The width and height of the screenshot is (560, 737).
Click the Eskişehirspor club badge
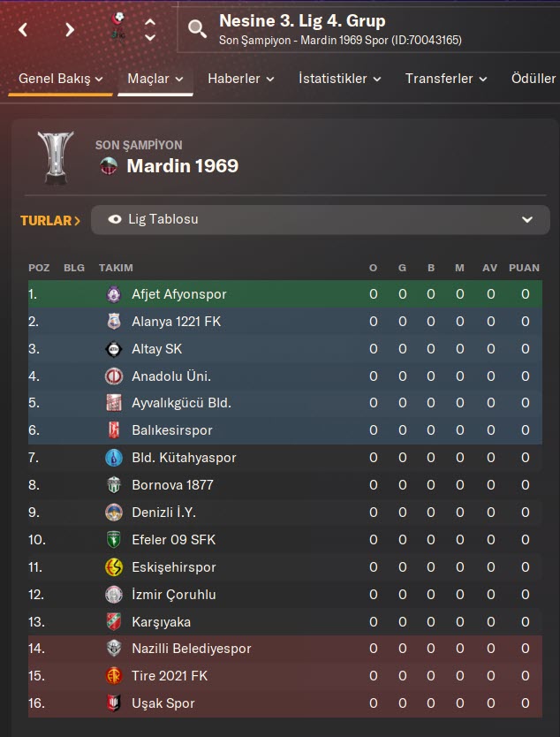tap(114, 567)
